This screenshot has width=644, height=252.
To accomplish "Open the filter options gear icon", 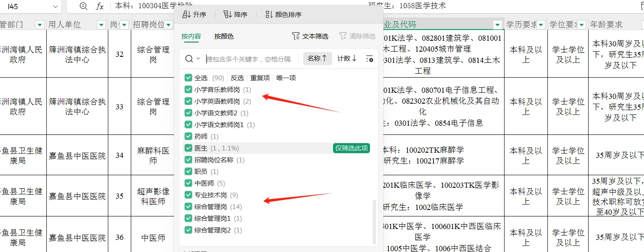I will (369, 59).
